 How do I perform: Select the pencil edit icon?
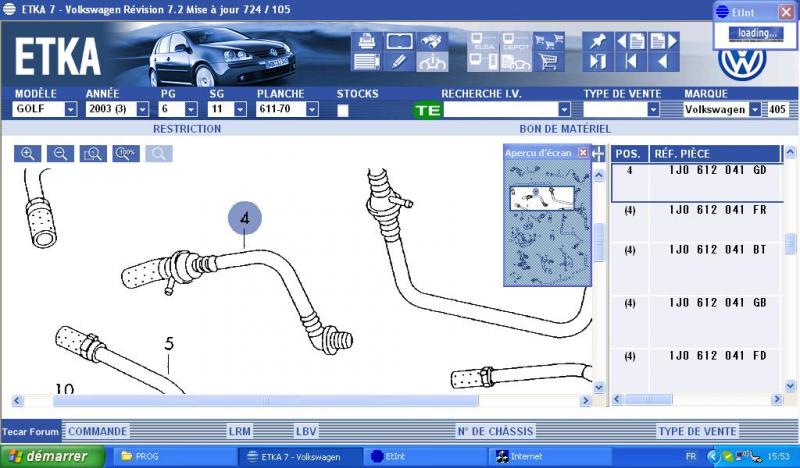(399, 62)
